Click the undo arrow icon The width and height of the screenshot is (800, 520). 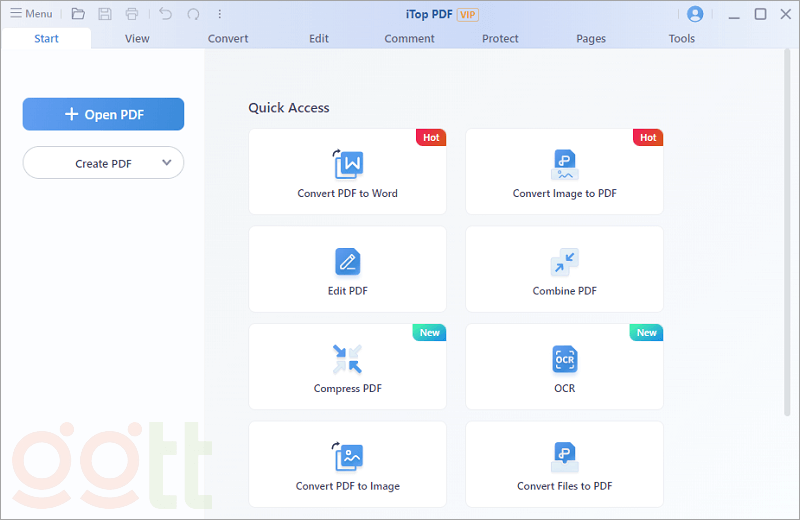pos(166,14)
